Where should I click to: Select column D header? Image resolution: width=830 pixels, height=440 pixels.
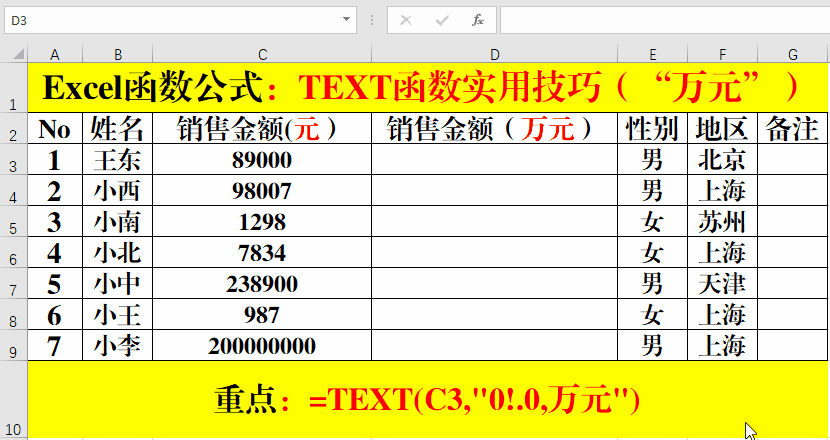click(x=494, y=54)
